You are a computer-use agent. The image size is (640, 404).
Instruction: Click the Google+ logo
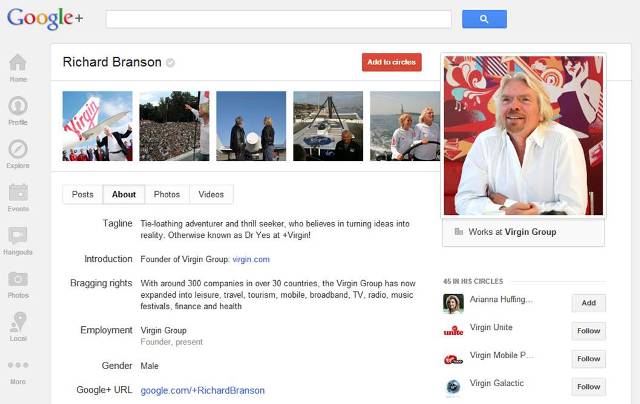(x=45, y=19)
